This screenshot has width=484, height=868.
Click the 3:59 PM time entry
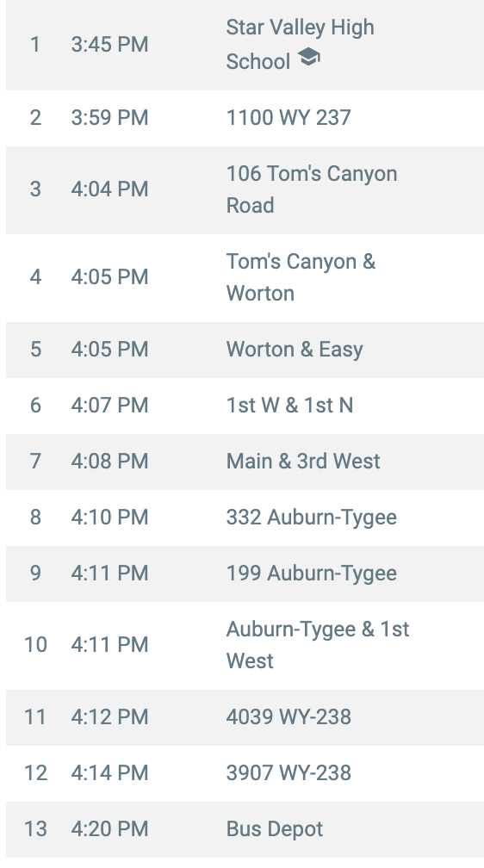[109, 117]
